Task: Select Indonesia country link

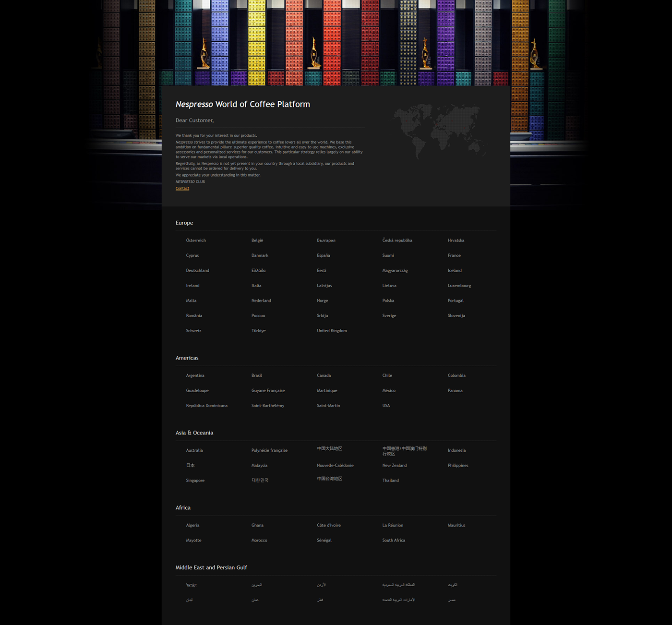Action: (456, 451)
